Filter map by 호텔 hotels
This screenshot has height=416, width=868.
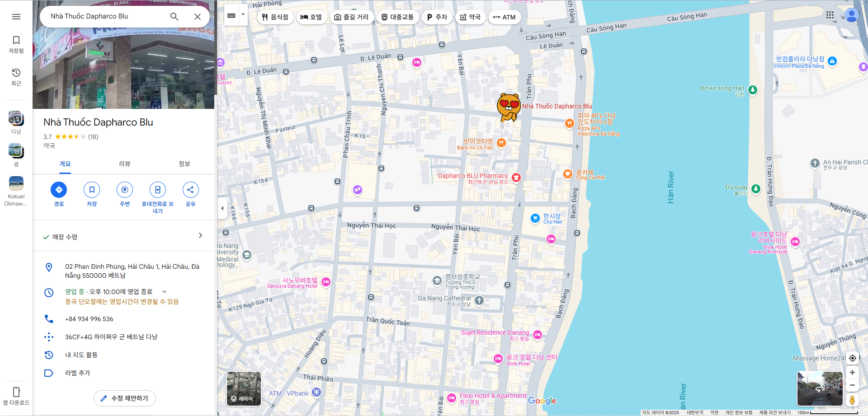tap(311, 17)
